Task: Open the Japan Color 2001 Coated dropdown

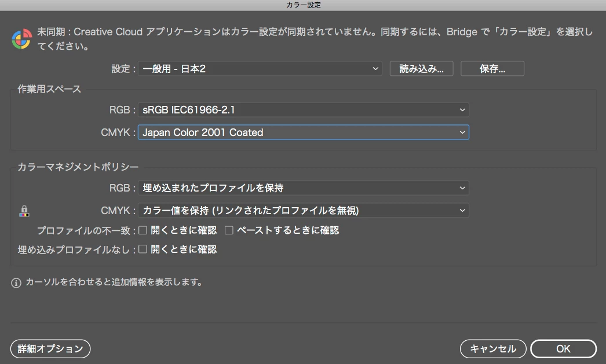Action: pos(304,133)
